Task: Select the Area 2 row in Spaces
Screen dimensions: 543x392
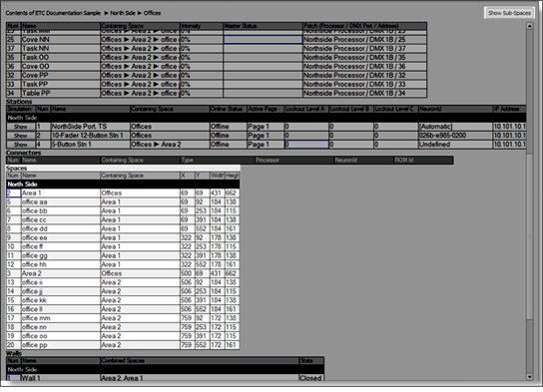Action: point(123,273)
